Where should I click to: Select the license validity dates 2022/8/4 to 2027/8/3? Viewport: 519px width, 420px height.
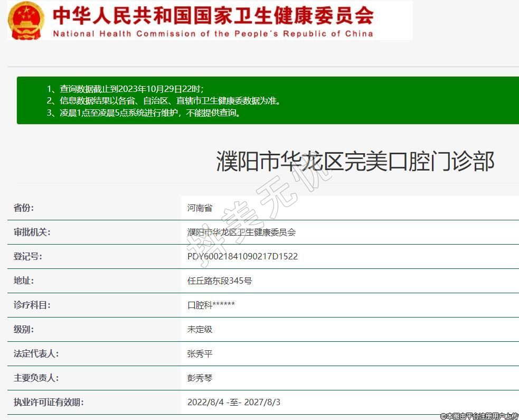pos(233,402)
